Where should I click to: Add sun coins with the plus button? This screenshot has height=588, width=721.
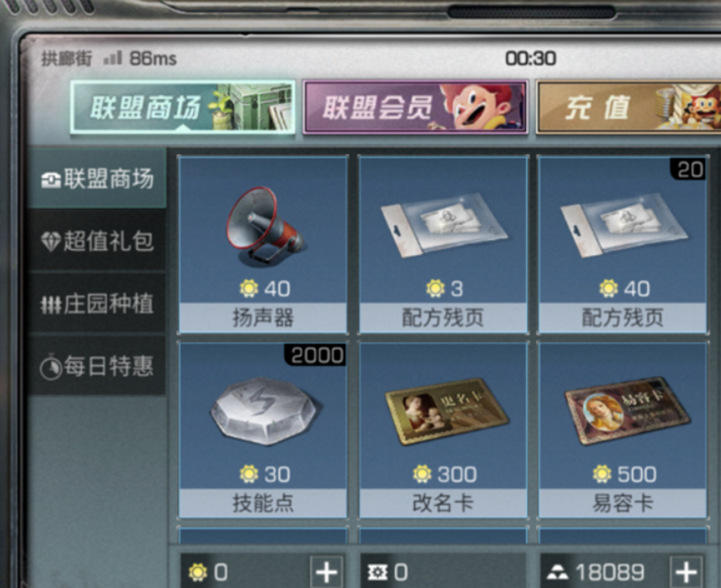pos(327,572)
